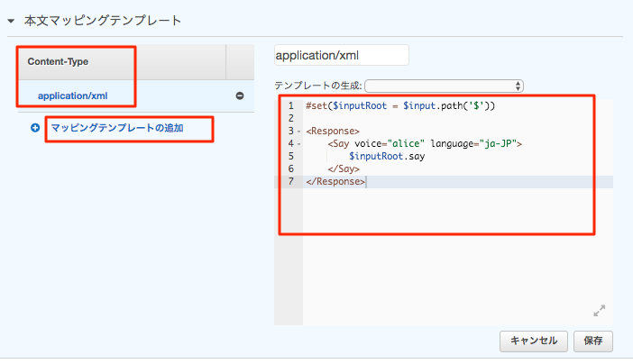Click the closing </Say> tag line
Screen dimensions: 633x364
[344, 169]
